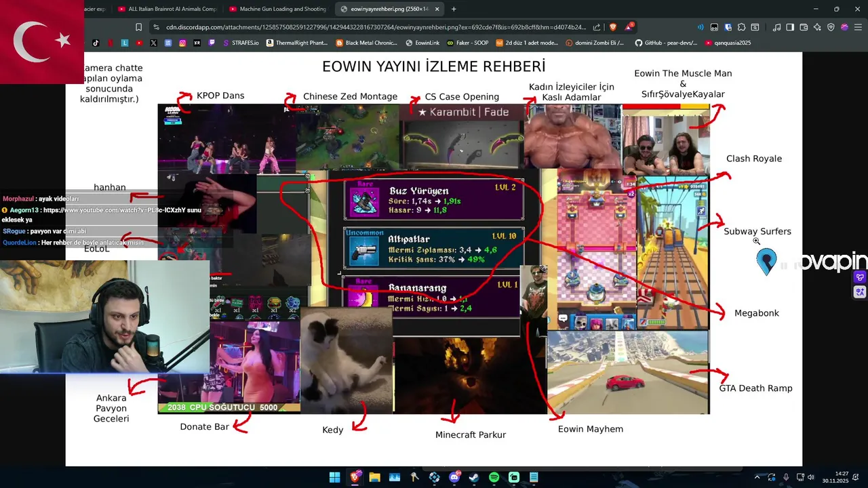The width and height of the screenshot is (868, 488).
Task: Click the Clash Royale label
Action: pyautogui.click(x=754, y=159)
